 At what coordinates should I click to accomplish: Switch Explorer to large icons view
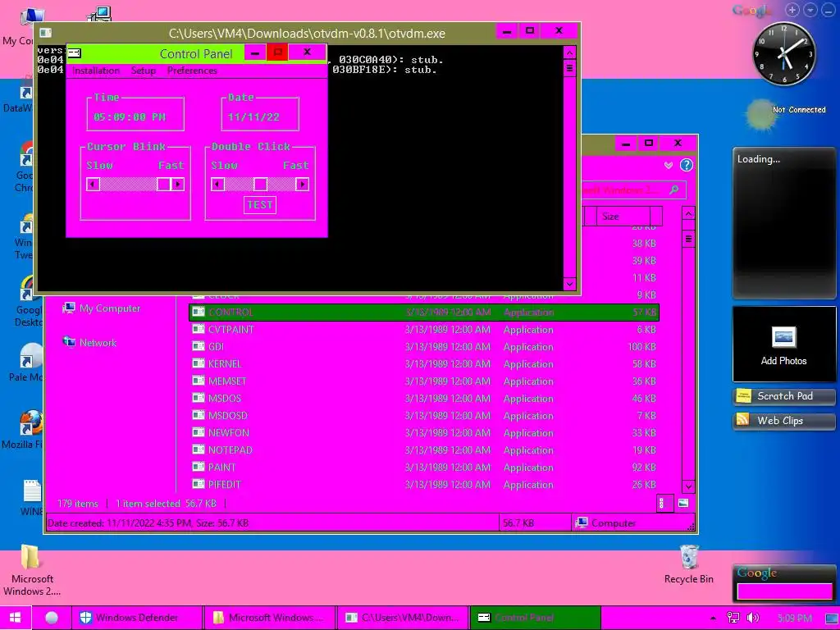coord(683,503)
